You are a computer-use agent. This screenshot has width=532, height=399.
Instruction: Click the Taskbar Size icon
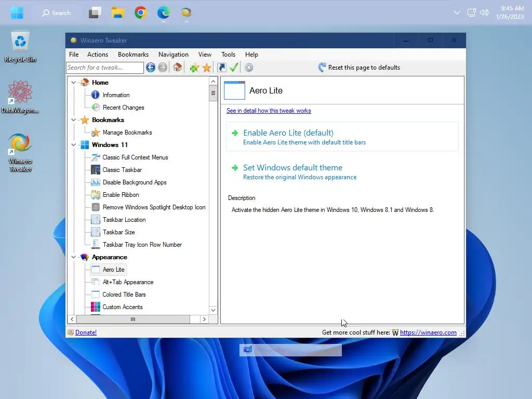(x=96, y=232)
